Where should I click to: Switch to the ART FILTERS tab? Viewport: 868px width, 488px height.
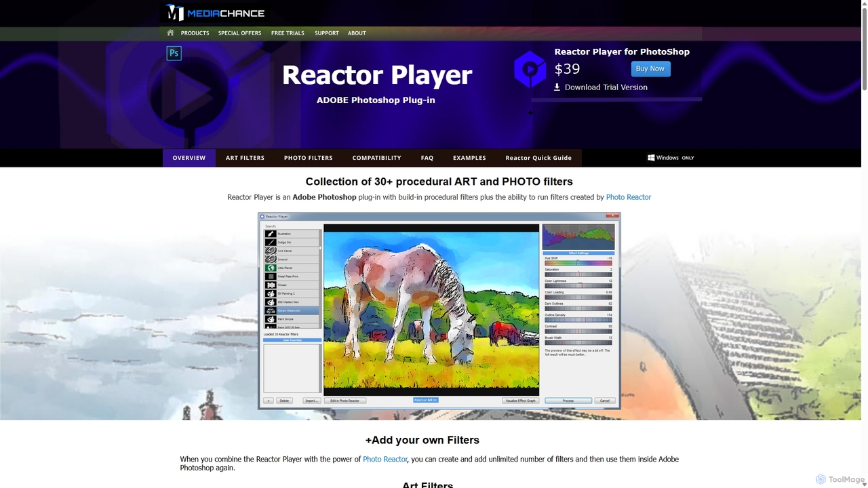pyautogui.click(x=245, y=158)
